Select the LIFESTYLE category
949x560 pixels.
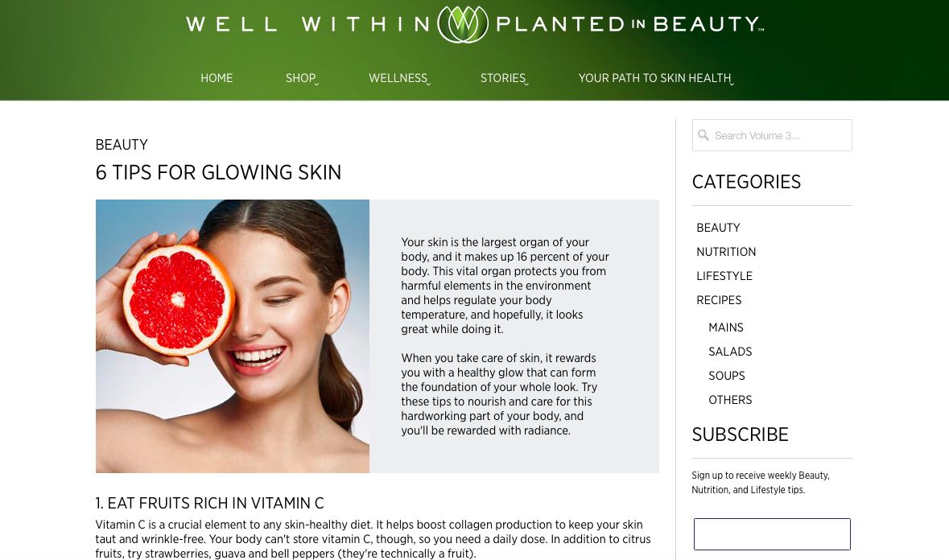click(724, 276)
